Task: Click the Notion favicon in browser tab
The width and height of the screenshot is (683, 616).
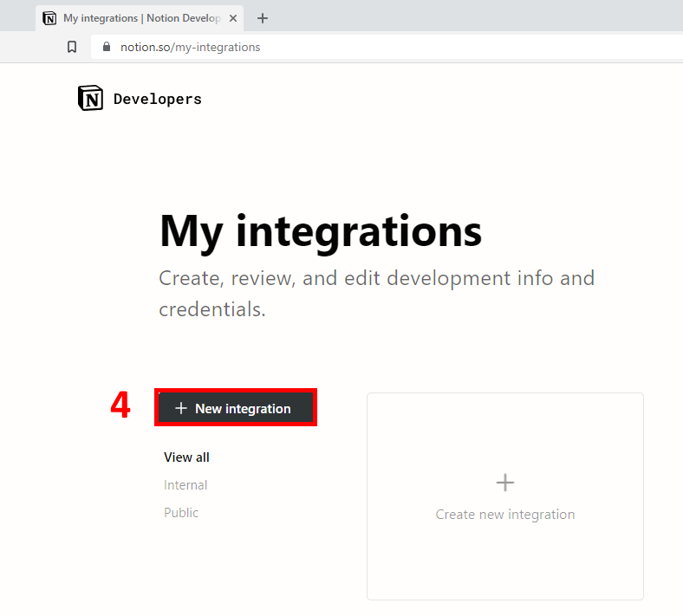Action: pos(50,18)
